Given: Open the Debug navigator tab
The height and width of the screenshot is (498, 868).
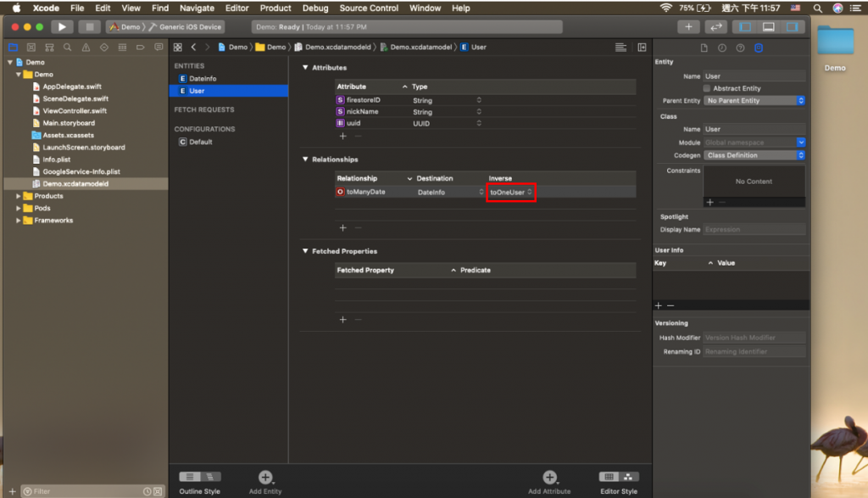Looking at the screenshot, I should click(122, 48).
